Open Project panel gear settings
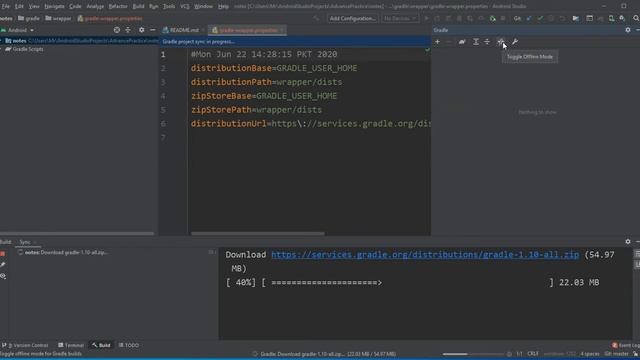 [141, 30]
